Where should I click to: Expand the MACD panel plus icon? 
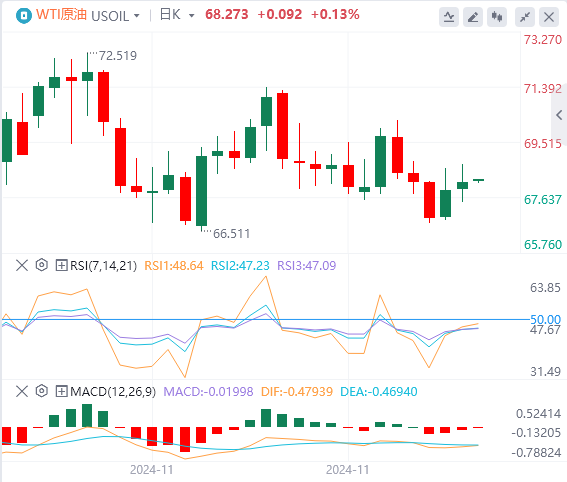[61, 391]
